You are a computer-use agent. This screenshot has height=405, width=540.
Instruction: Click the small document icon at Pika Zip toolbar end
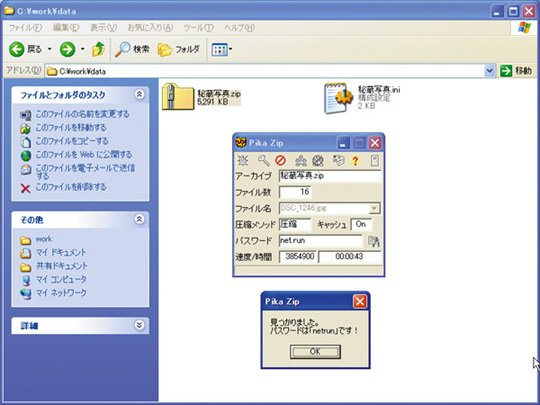(375, 160)
